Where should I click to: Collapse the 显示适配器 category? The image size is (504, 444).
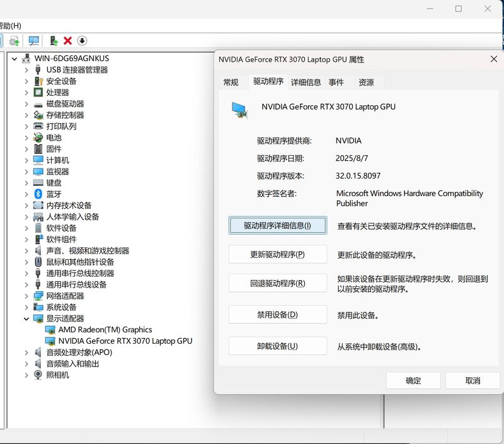tap(26, 318)
